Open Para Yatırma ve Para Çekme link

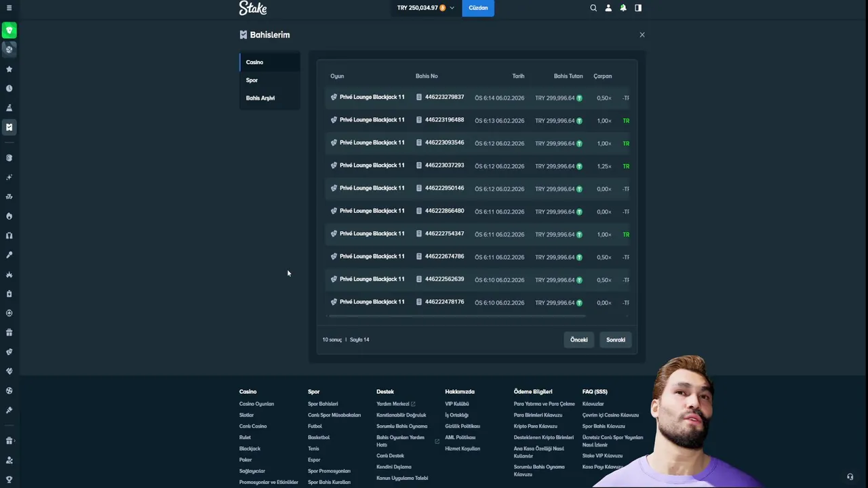point(544,404)
